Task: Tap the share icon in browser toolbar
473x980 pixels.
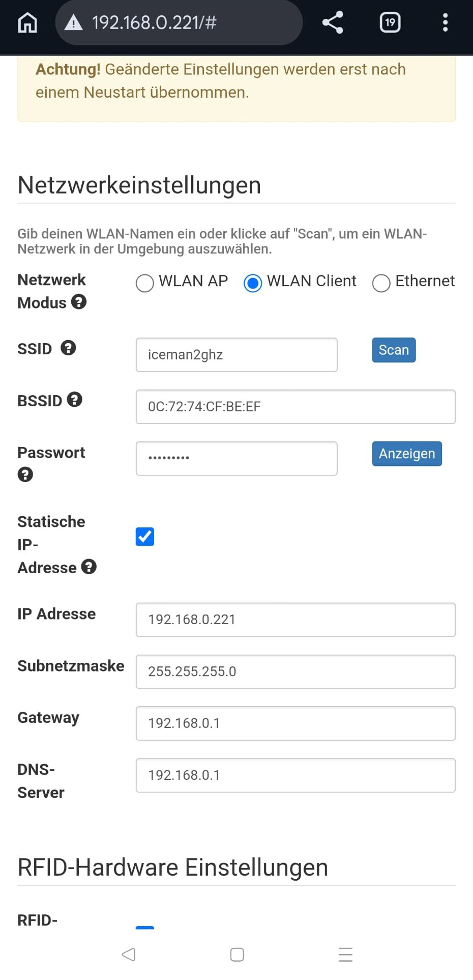Action: [333, 22]
